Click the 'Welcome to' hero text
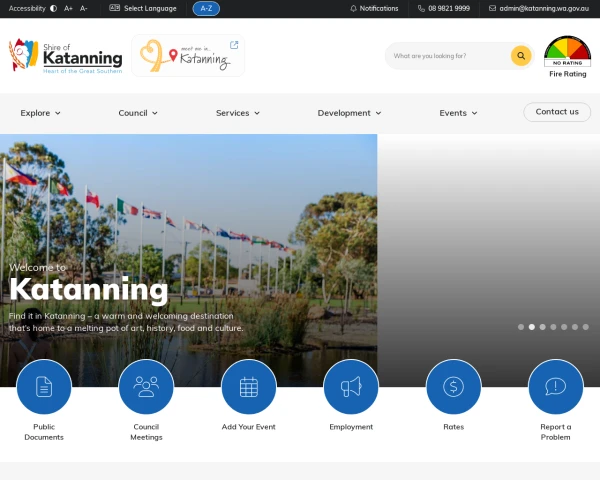Viewport: 600px width, 480px height. 38,267
